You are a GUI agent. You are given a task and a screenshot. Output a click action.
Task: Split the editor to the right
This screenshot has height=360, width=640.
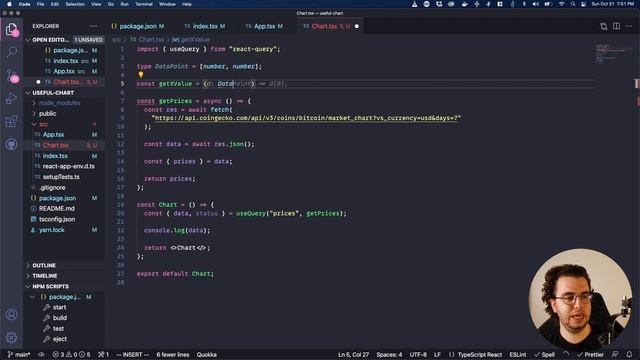616,26
